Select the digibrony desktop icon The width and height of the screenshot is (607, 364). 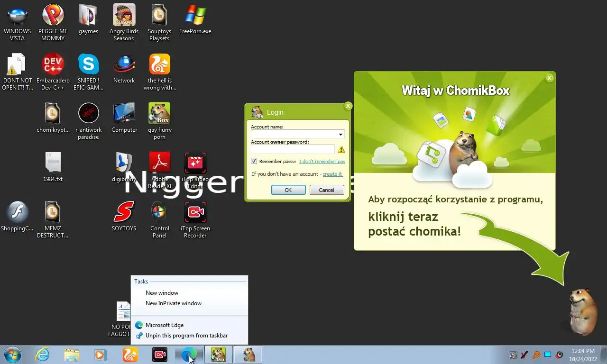[x=124, y=167]
